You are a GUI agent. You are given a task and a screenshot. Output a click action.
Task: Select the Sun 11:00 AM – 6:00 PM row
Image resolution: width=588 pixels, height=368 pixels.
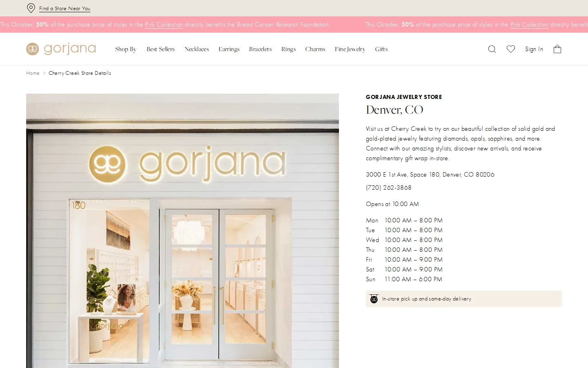[x=404, y=279]
